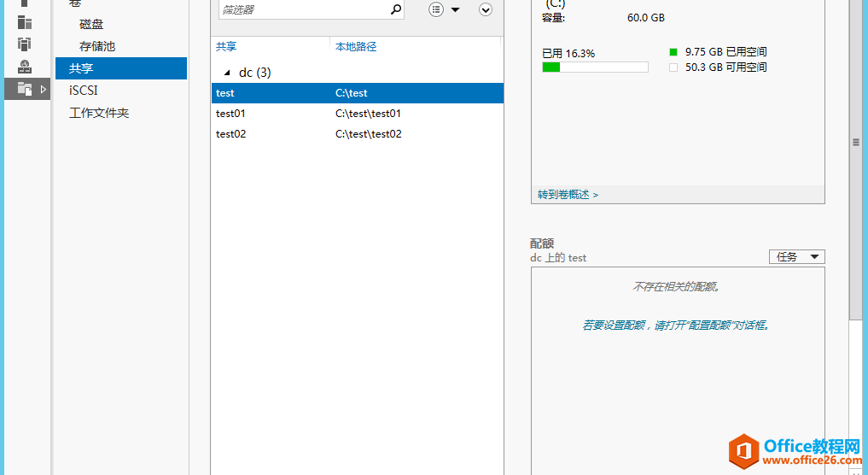Image resolution: width=868 pixels, height=475 pixels.
Task: Click the Local Server sidebar icon
Action: tap(25, 3)
